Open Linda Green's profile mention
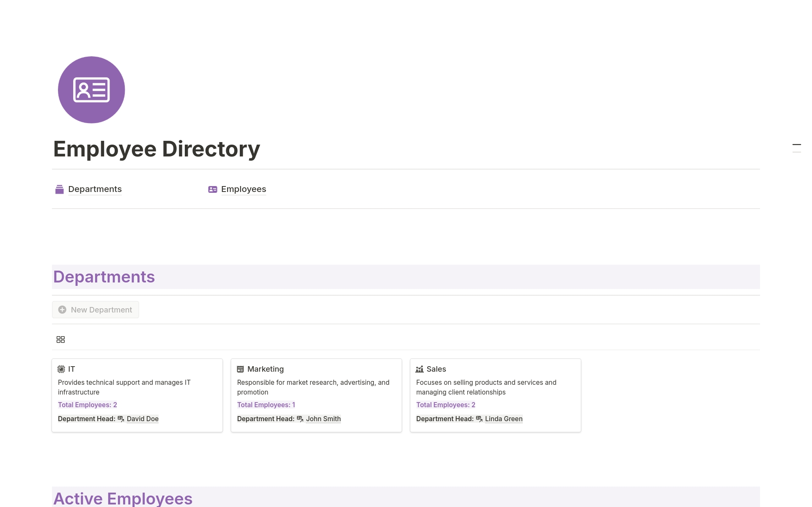The width and height of the screenshot is (812, 507). coord(504,419)
